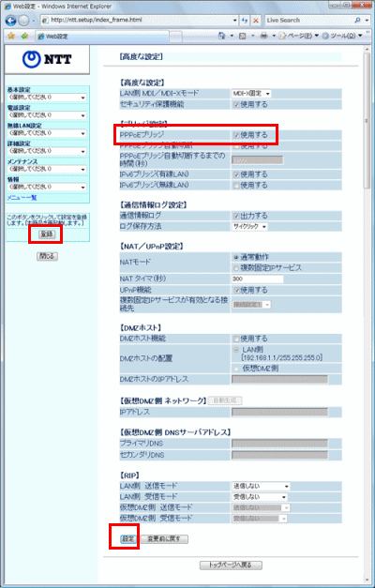The image size is (375, 588).
Task: Click the Home icon in toolbar
Action: [x=222, y=36]
